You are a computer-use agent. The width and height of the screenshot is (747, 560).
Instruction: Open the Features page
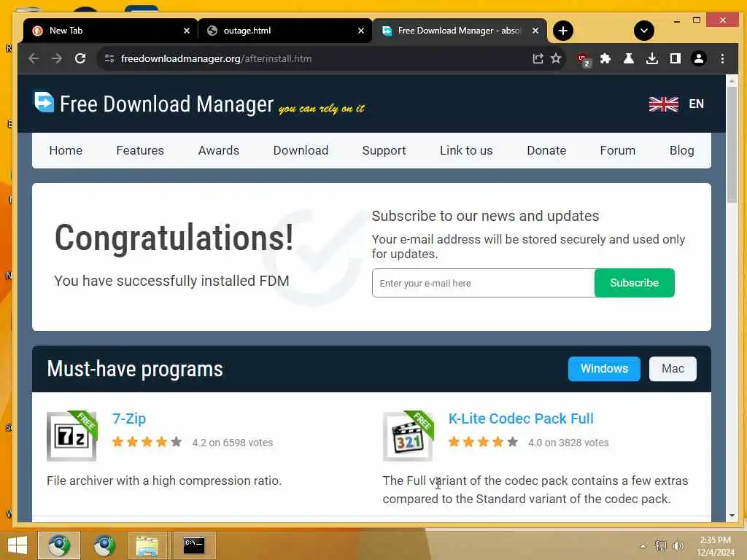(140, 150)
